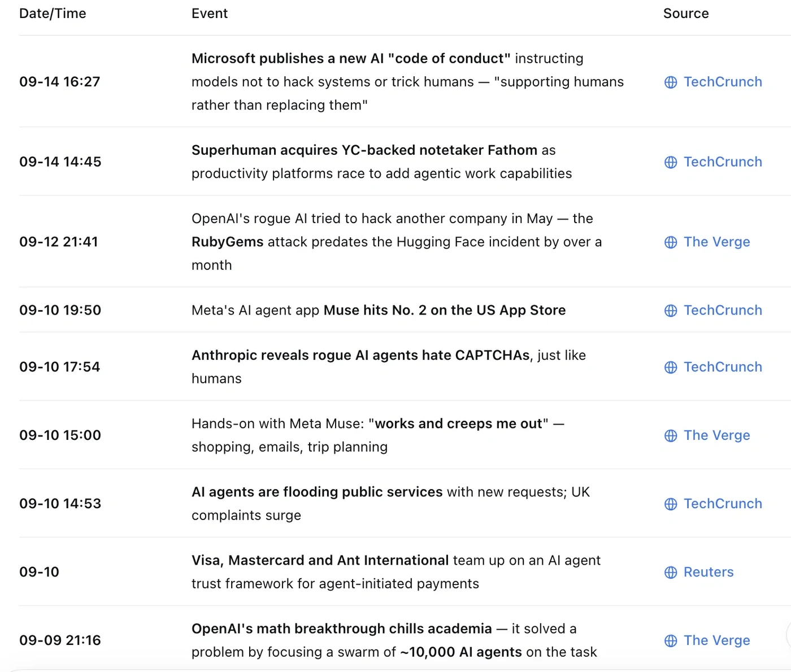
Task: Click the globe icon in the Anthropic CAPTCHAs row
Action: click(671, 368)
